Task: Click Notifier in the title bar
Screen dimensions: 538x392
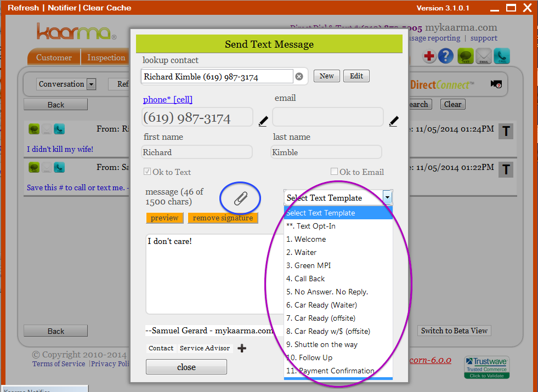Action: pyautogui.click(x=62, y=8)
